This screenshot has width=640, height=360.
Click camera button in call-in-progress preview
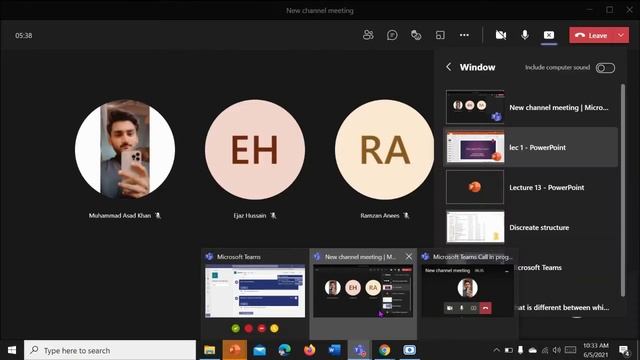[x=449, y=308]
